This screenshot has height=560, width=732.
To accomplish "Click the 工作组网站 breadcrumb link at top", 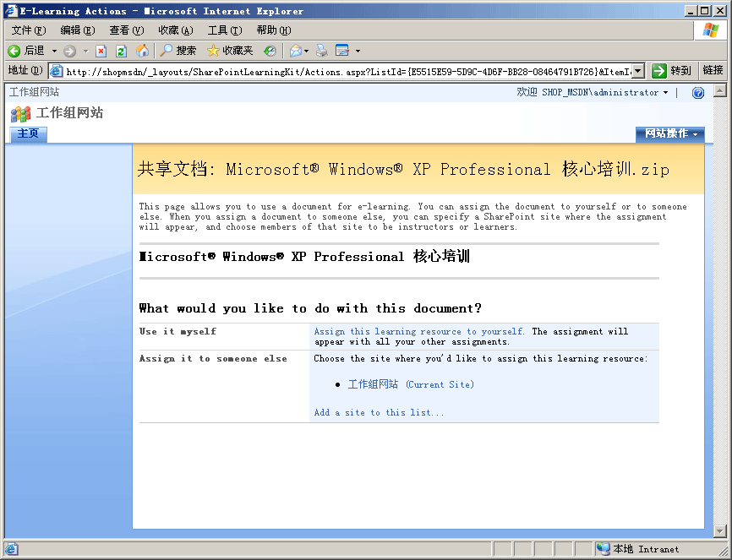I will click(34, 92).
